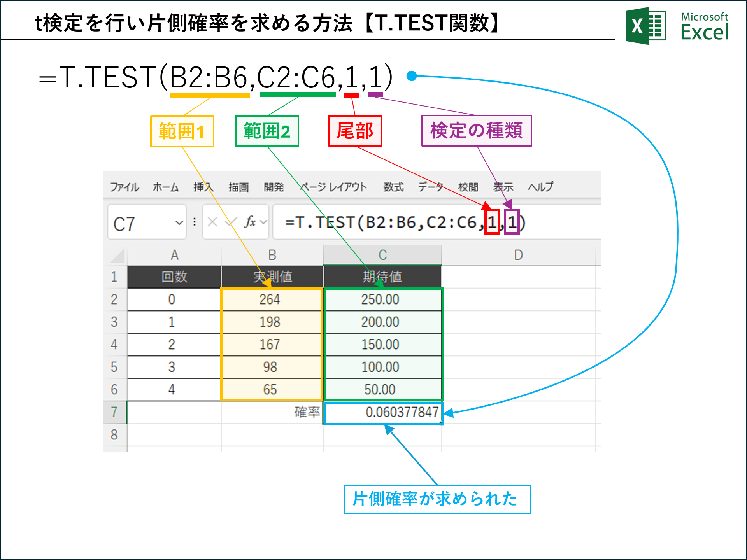Image resolution: width=747 pixels, height=560 pixels.
Task: Open the ヘルプ tab
Action: point(540,187)
